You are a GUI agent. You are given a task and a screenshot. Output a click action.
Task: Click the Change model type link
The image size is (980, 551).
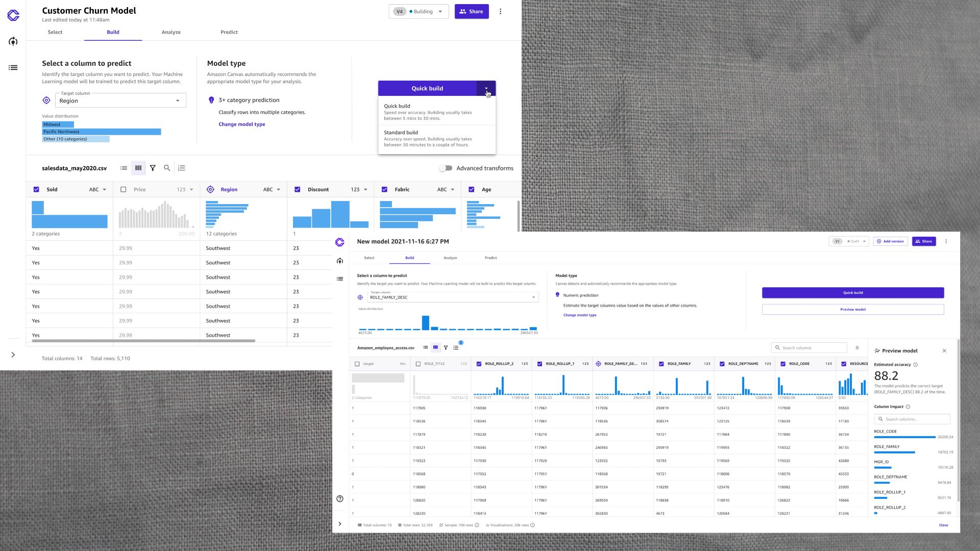241,124
